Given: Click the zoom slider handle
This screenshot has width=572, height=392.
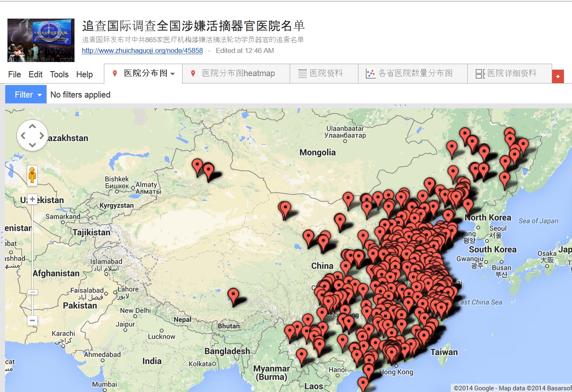Looking at the screenshot, I should coord(32,292).
